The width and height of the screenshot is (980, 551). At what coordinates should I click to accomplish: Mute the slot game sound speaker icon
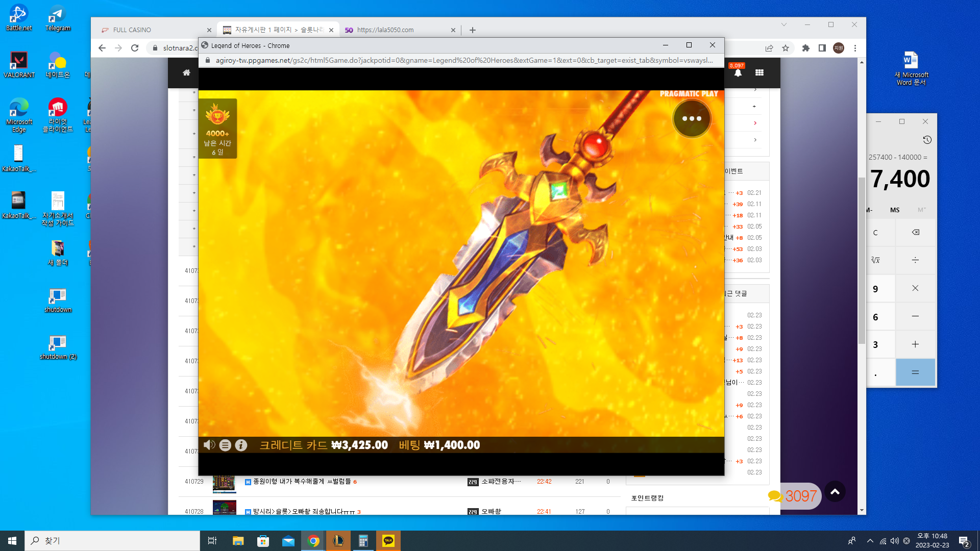coord(209,445)
